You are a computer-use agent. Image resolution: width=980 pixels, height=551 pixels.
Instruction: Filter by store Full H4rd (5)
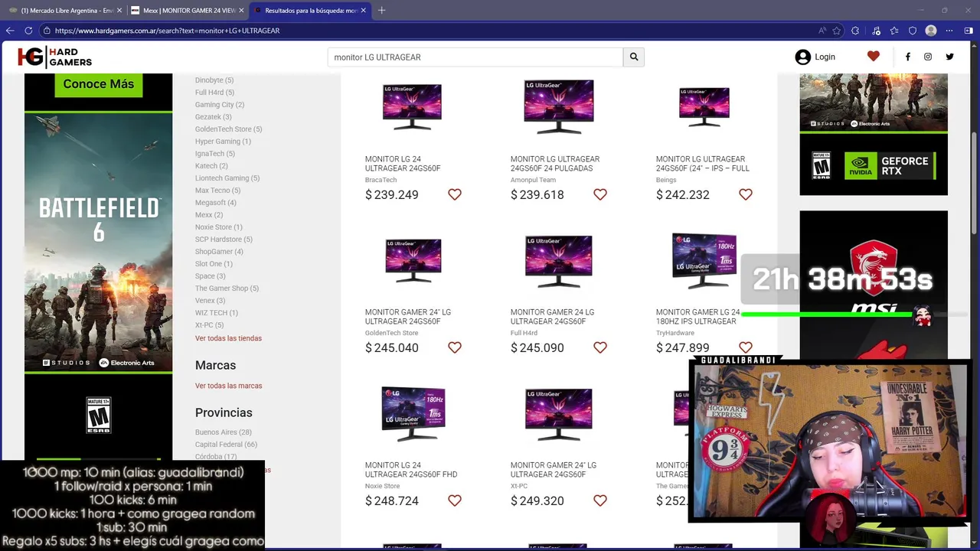214,93
